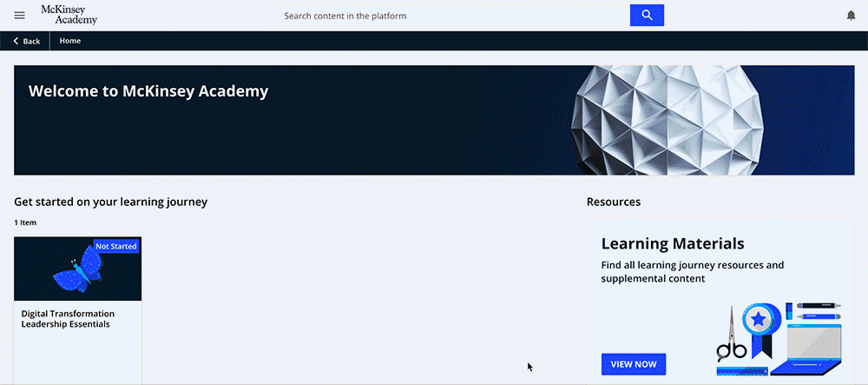Go back using the Back label
Image resolution: width=868 pixels, height=385 pixels.
(31, 42)
